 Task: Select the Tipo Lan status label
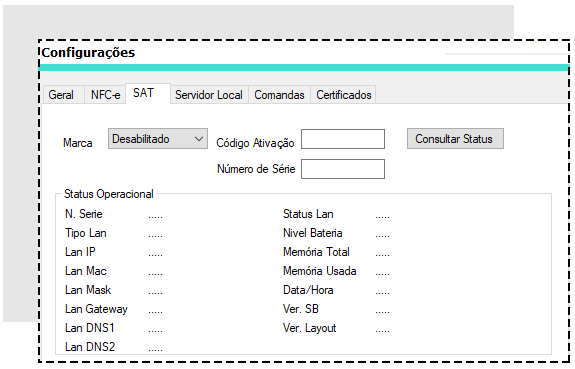click(86, 233)
